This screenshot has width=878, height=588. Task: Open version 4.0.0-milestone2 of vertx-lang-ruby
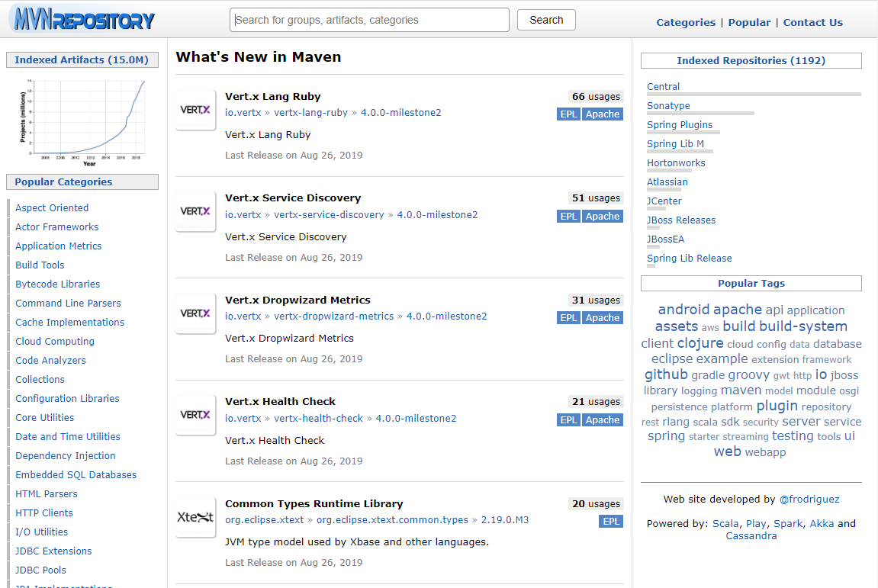click(x=401, y=113)
